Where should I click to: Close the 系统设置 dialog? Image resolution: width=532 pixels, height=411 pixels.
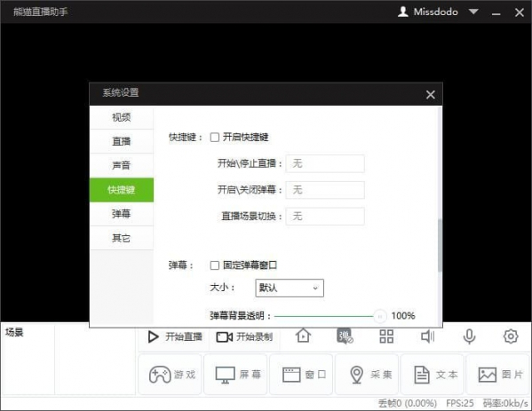point(431,95)
